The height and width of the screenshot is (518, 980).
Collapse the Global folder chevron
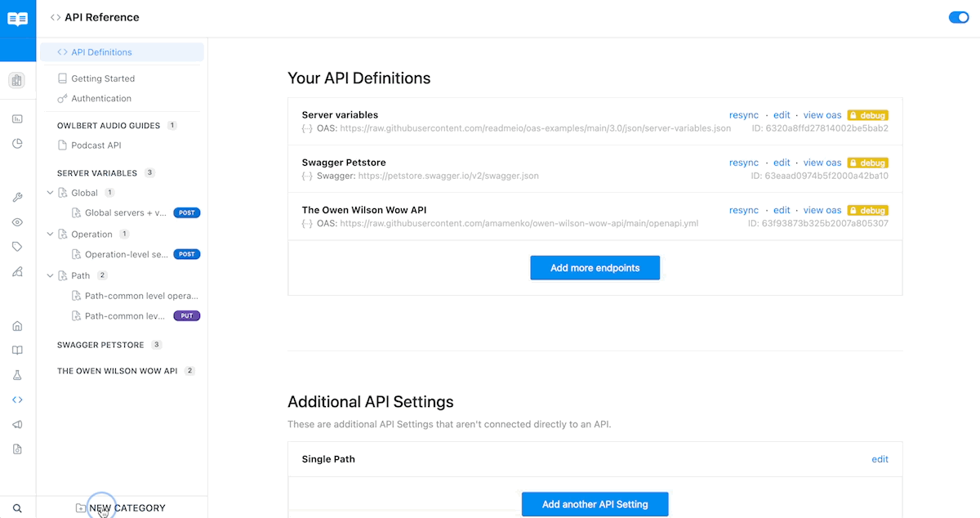click(50, 193)
